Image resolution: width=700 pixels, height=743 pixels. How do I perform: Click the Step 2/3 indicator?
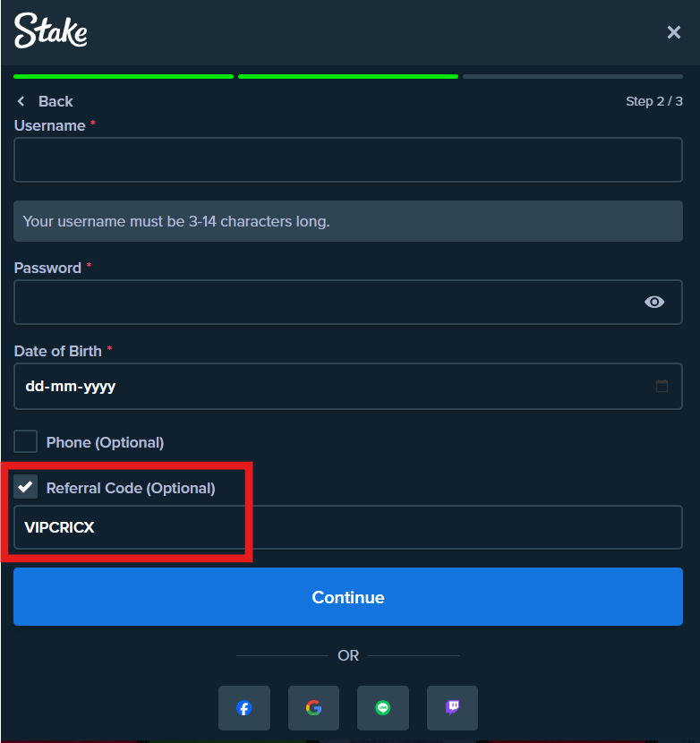pos(654,101)
